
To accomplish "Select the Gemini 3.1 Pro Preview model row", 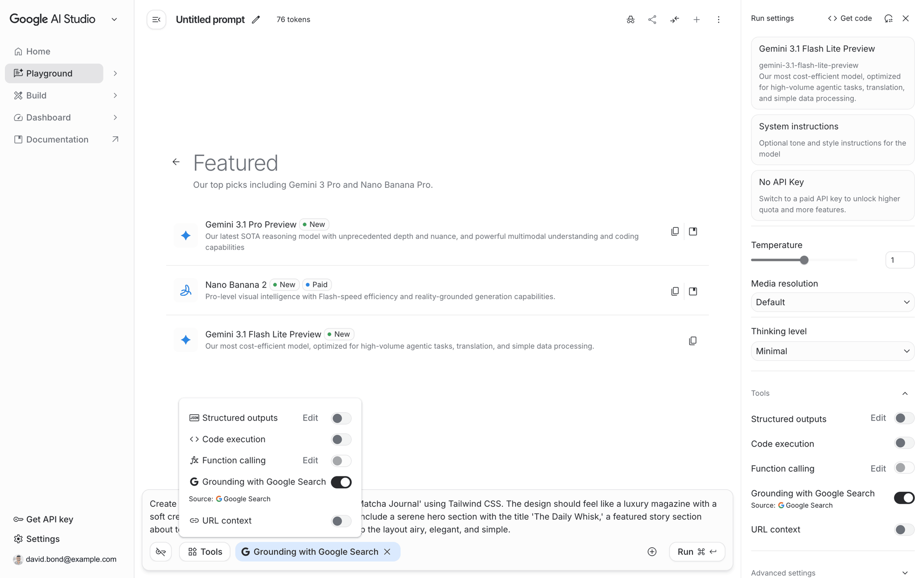I will click(x=437, y=236).
